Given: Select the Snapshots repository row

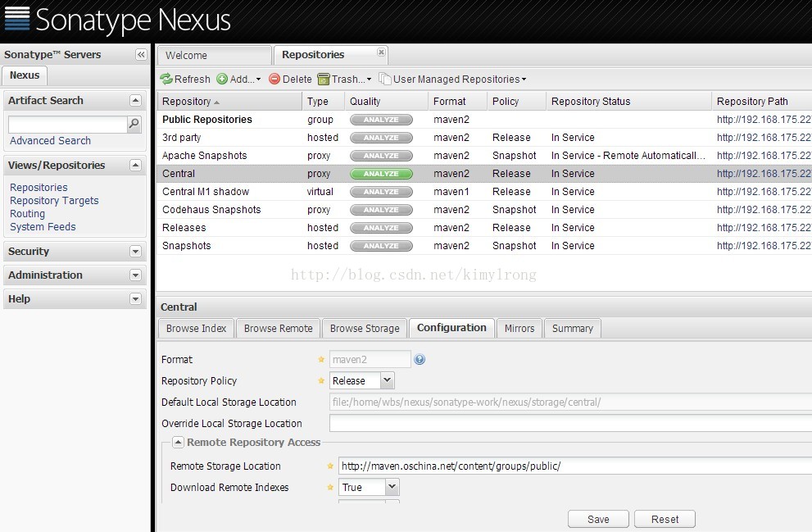Looking at the screenshot, I should click(484, 246).
